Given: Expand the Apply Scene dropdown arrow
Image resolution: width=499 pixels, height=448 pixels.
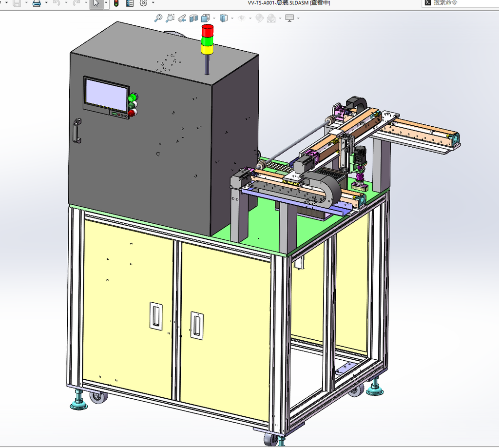Looking at the screenshot, I should (280, 18).
